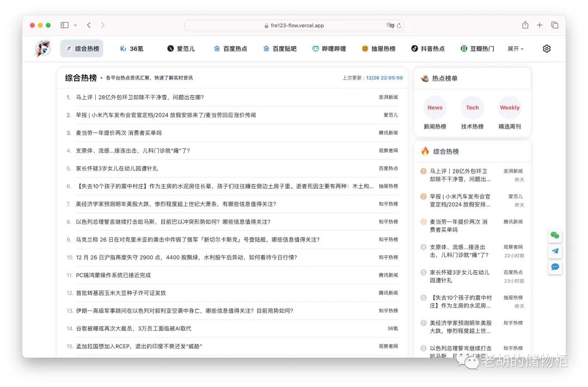Open the 豆瓣热门 tab
588x387 pixels.
pyautogui.click(x=477, y=49)
